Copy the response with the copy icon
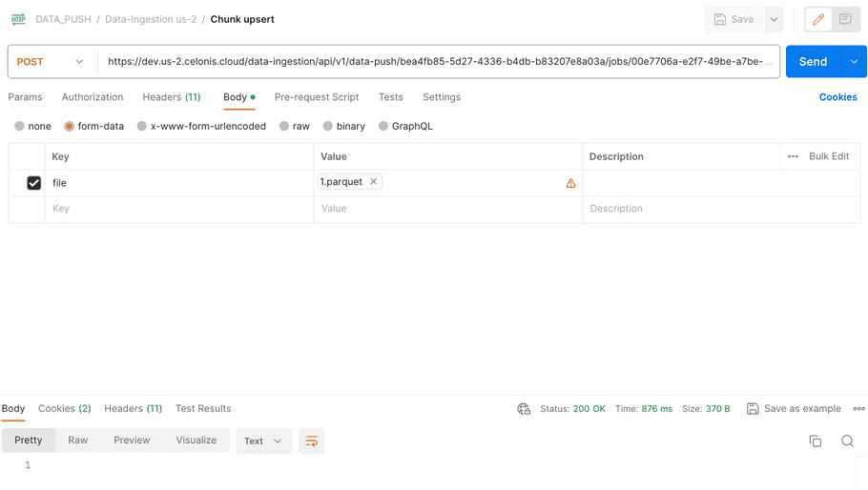The width and height of the screenshot is (868, 490). pos(815,440)
